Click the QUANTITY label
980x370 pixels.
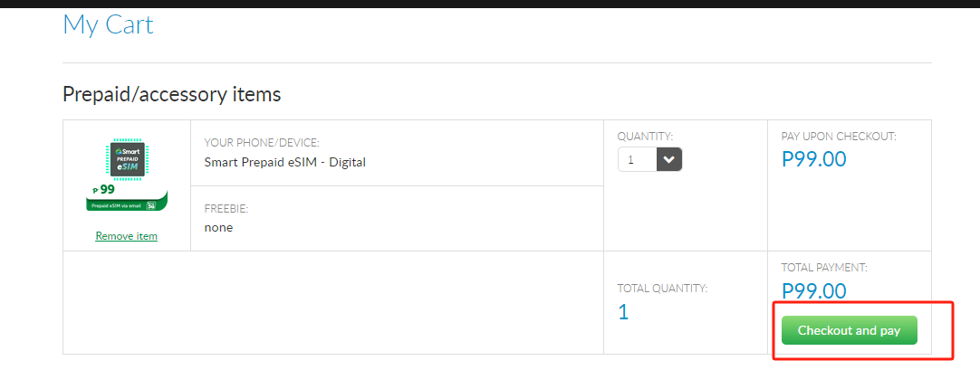click(647, 137)
